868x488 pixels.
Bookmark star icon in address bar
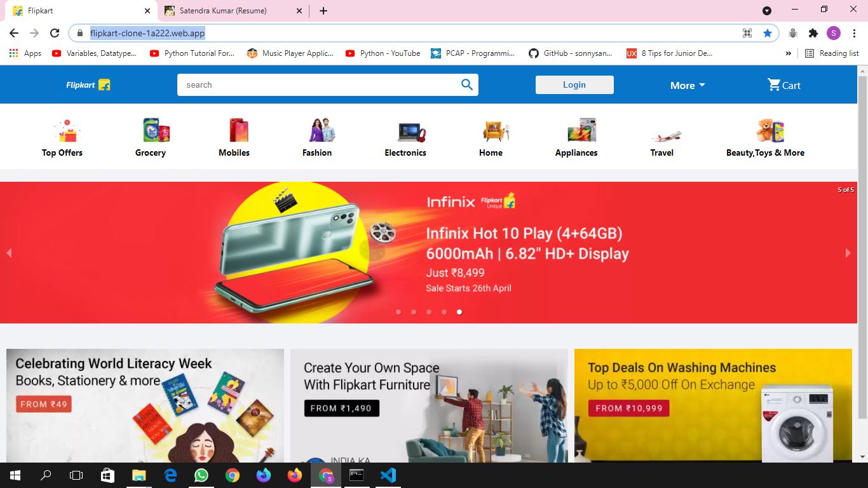(x=768, y=33)
